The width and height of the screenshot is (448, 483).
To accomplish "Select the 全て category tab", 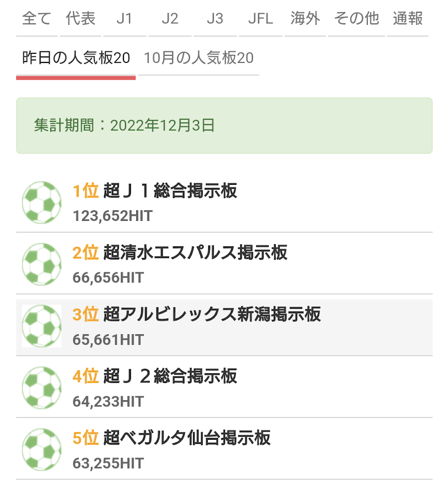I will click(x=37, y=19).
